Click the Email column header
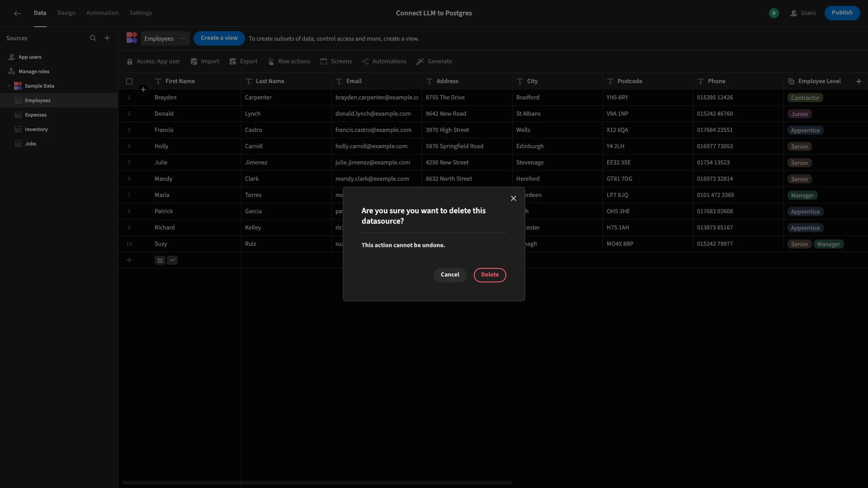This screenshot has width=868, height=488. [377, 81]
